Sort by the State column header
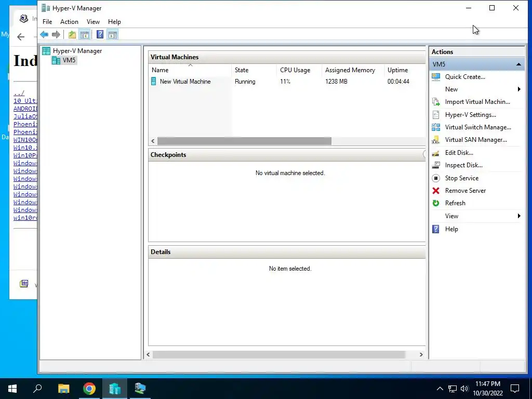The height and width of the screenshot is (399, 532). 254,70
